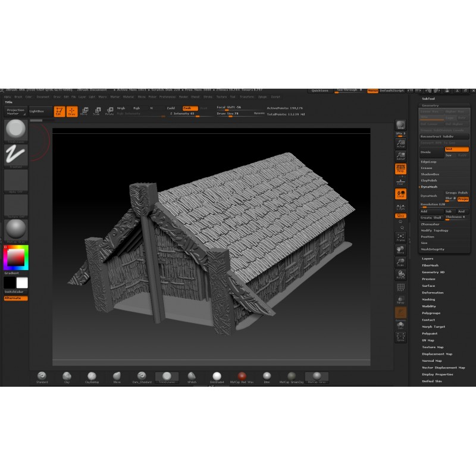Select the Draw mode icon
476x476 pixels.
(72, 111)
